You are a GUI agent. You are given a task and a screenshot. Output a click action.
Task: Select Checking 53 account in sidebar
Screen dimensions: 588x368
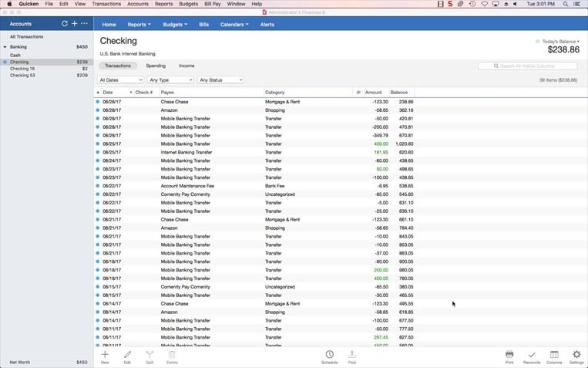[x=22, y=76]
